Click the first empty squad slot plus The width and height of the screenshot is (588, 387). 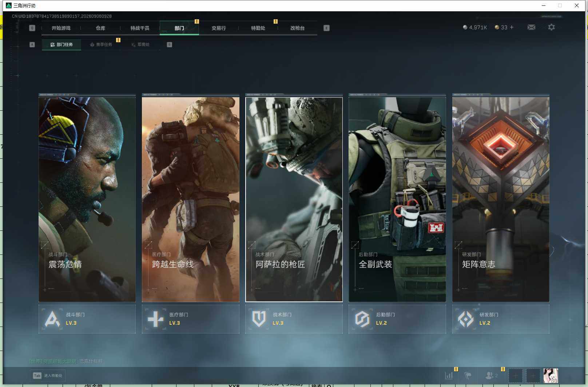coord(516,376)
